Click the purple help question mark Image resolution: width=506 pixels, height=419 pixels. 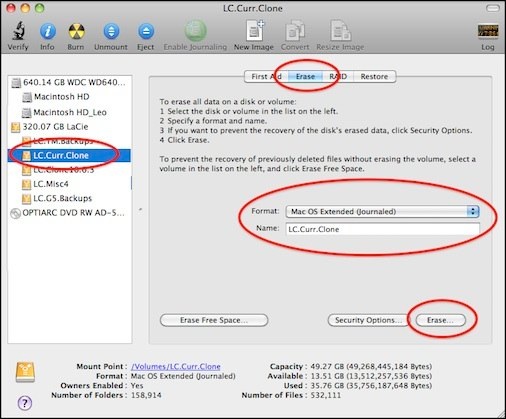click(x=25, y=403)
